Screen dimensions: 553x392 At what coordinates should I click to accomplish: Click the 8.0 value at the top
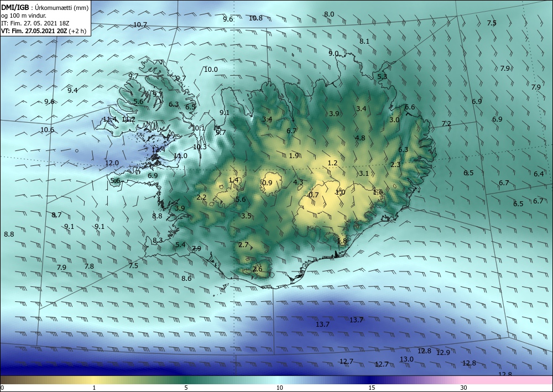(329, 14)
